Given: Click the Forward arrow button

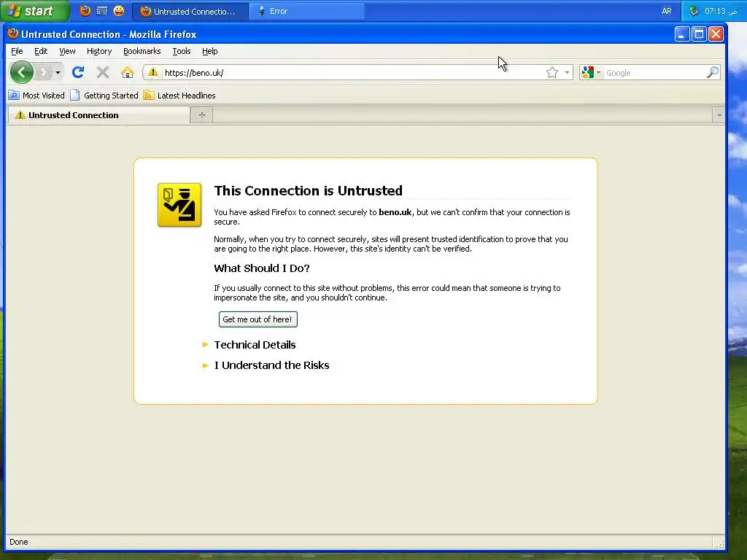Looking at the screenshot, I should tap(43, 72).
